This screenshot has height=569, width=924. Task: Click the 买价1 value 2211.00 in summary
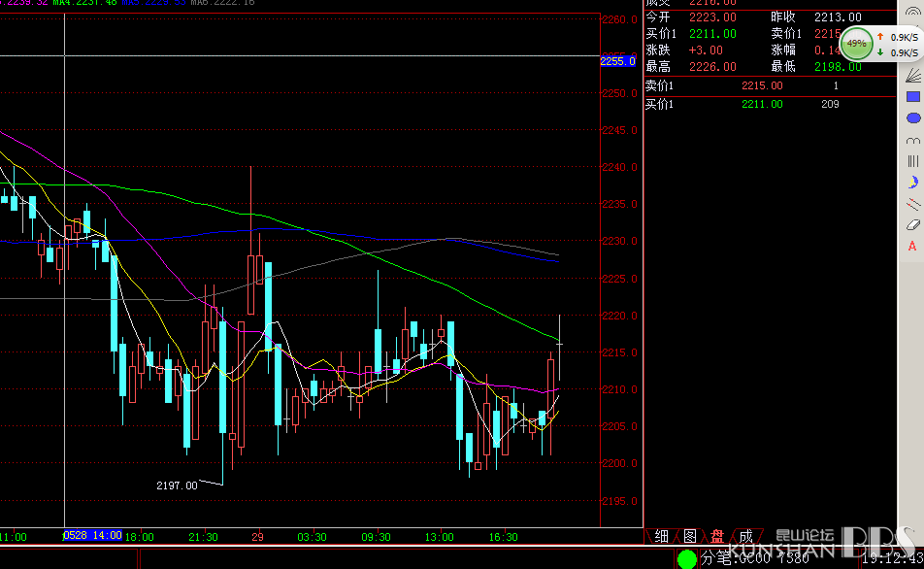[712, 34]
